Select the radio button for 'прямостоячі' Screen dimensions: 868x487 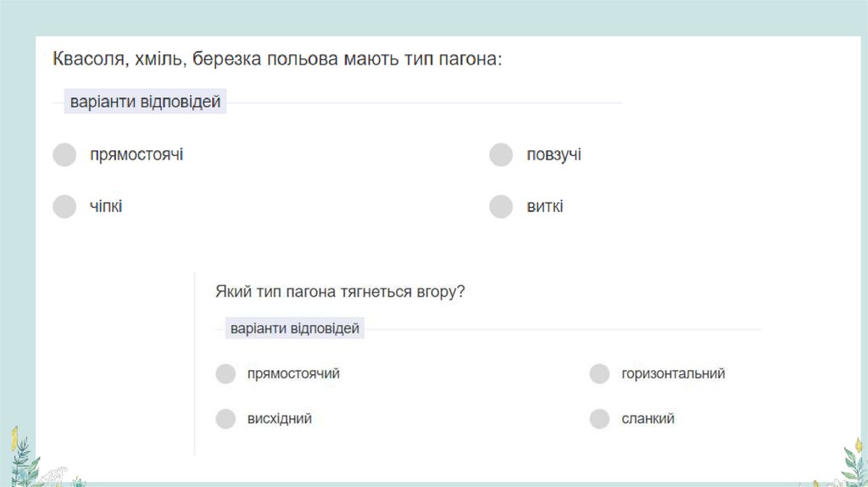[64, 155]
